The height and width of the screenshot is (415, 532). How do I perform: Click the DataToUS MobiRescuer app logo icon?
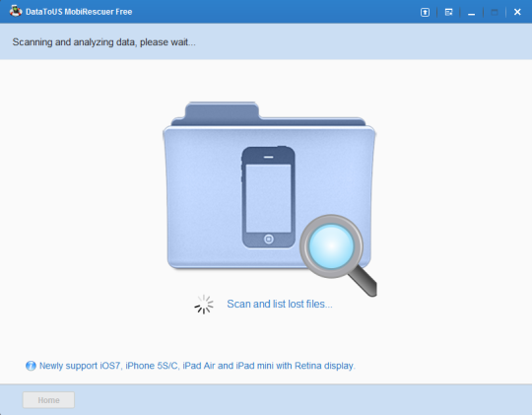(x=16, y=11)
